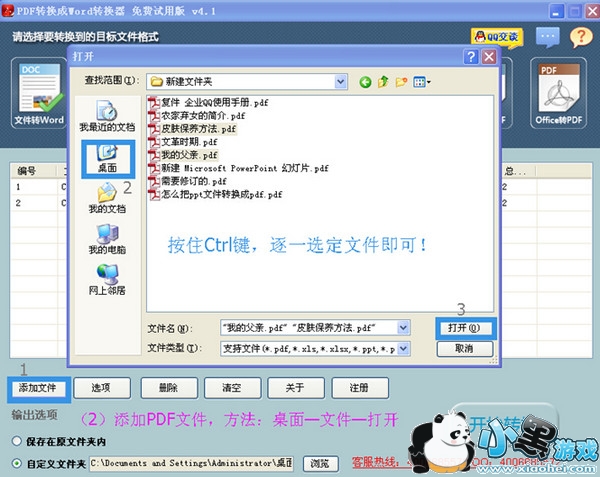Go up one folder level icon
The height and width of the screenshot is (477, 600).
click(383, 82)
